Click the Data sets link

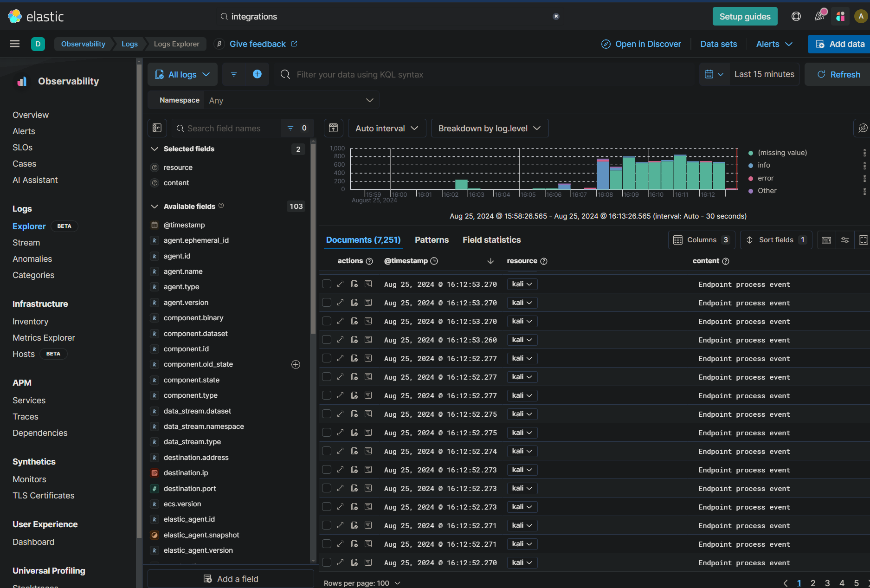pyautogui.click(x=719, y=44)
